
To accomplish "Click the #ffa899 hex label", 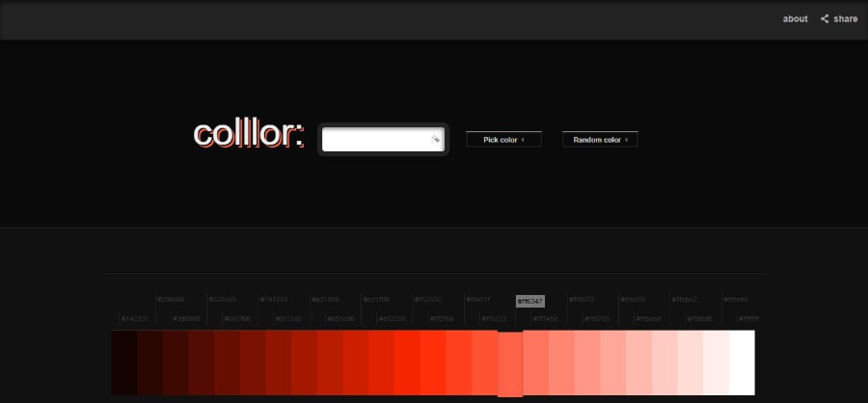I will [632, 300].
